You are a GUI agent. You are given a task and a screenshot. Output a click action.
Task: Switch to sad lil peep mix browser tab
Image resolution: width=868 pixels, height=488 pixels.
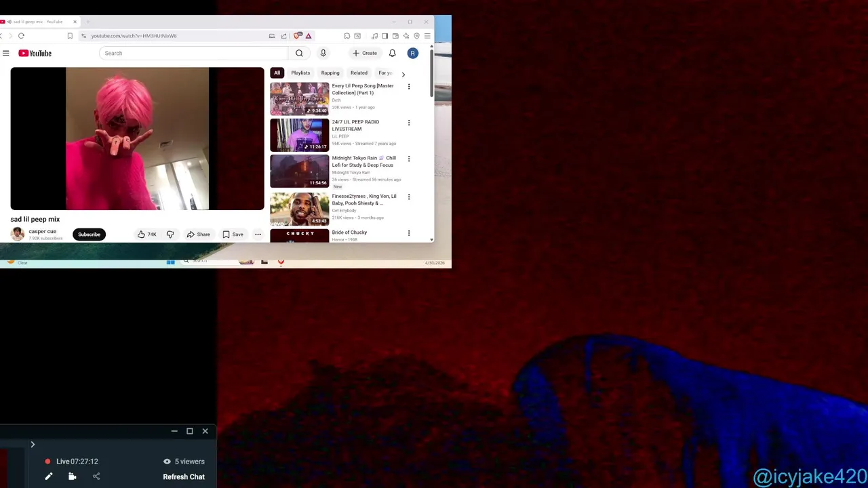(x=38, y=22)
